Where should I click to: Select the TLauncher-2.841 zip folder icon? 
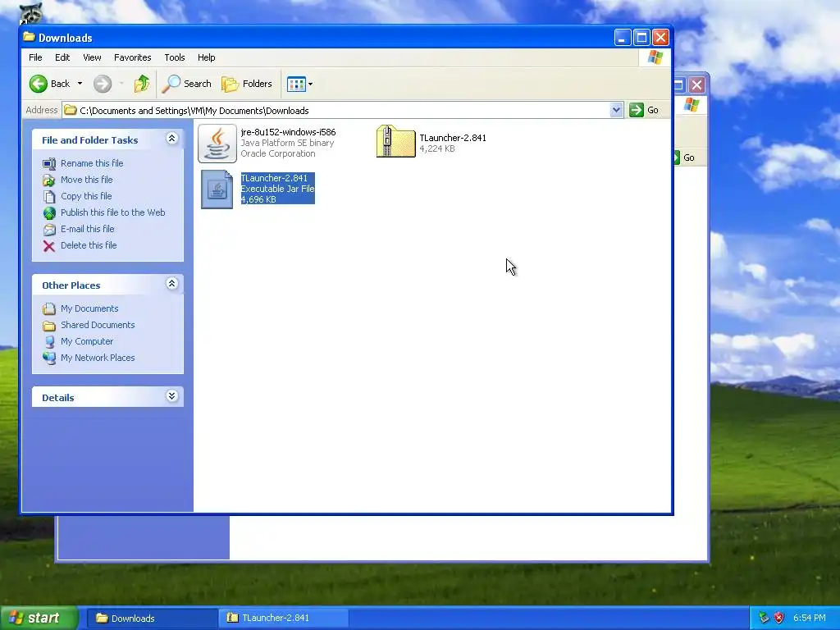[x=395, y=141]
